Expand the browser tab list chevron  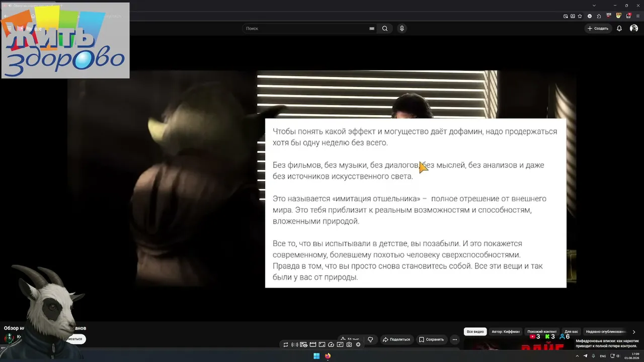click(x=594, y=6)
